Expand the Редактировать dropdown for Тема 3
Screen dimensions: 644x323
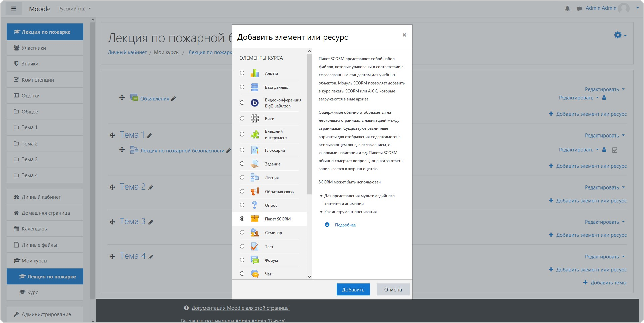[604, 222]
